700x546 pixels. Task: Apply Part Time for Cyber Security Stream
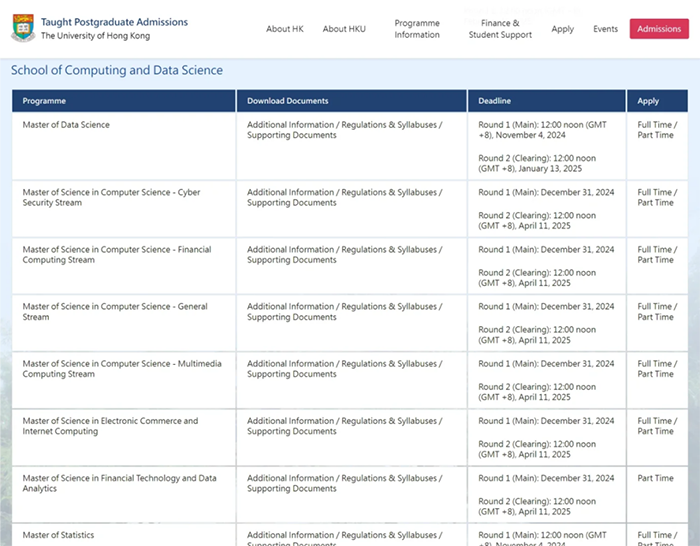point(655,203)
